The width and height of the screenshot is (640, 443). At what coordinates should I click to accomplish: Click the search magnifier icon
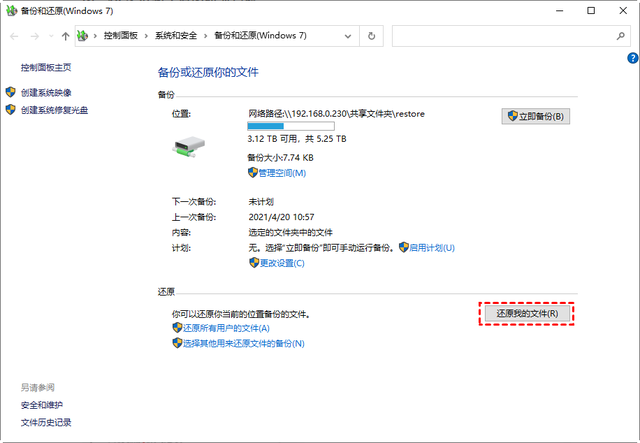(x=620, y=36)
